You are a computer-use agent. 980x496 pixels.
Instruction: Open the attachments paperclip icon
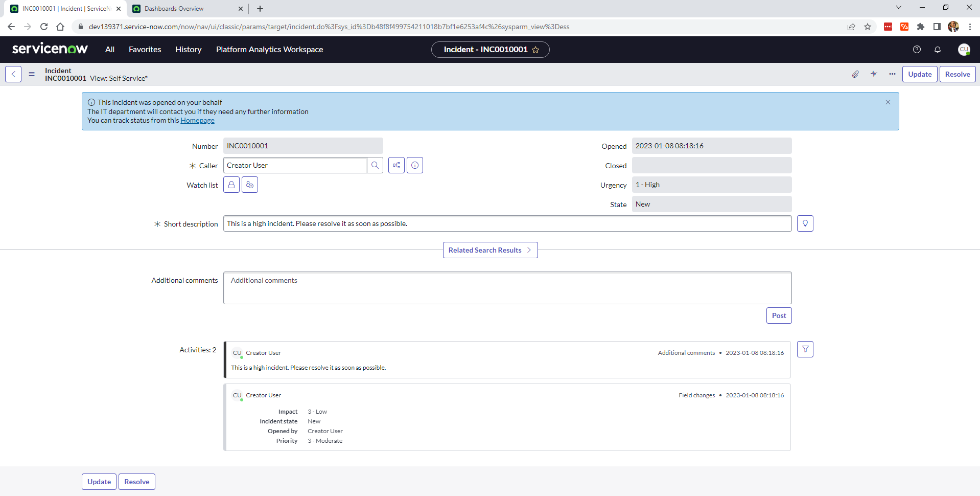[855, 74]
